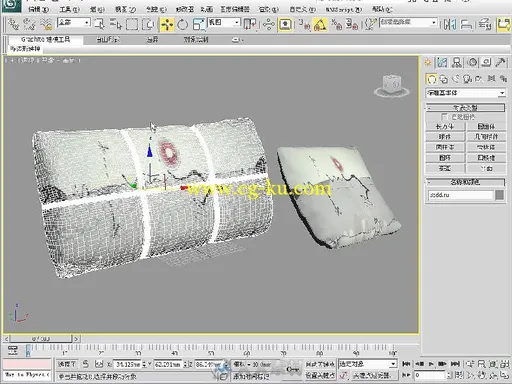This screenshot has width=512, height=384.
Task: Click the Box primitive button
Action: (x=445, y=126)
